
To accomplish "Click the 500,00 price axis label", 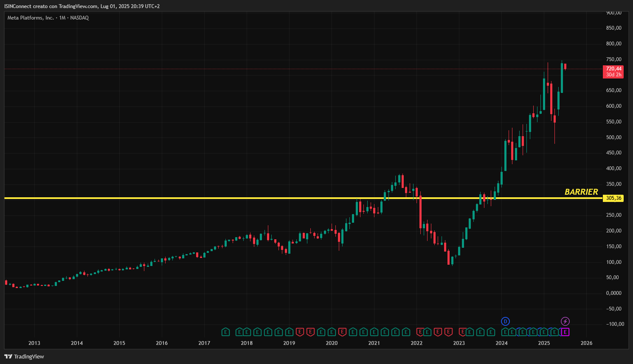I will 614,137.
